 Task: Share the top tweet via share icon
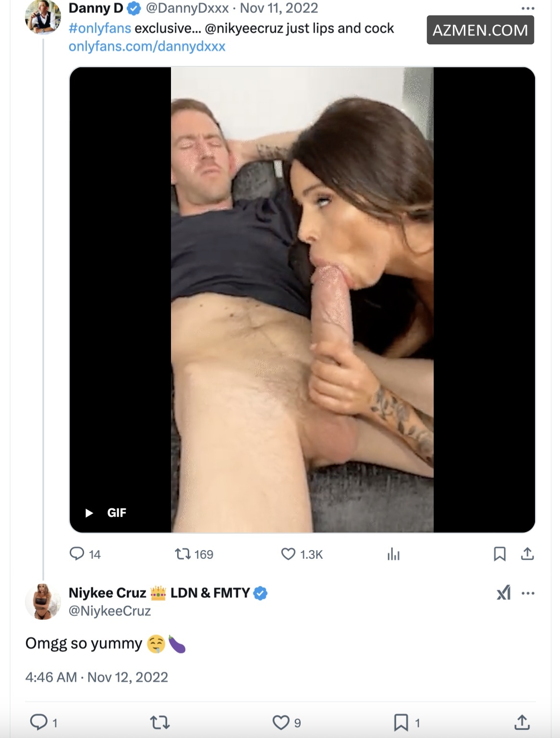tap(527, 554)
